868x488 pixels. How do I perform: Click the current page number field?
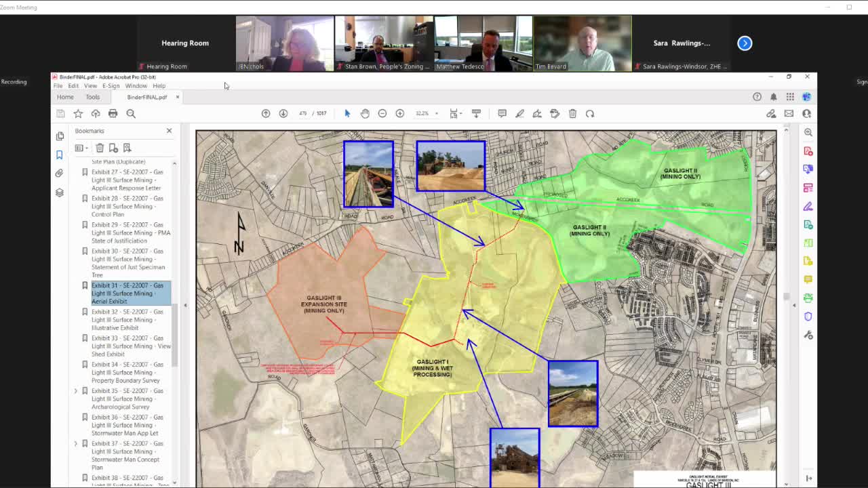click(x=302, y=114)
